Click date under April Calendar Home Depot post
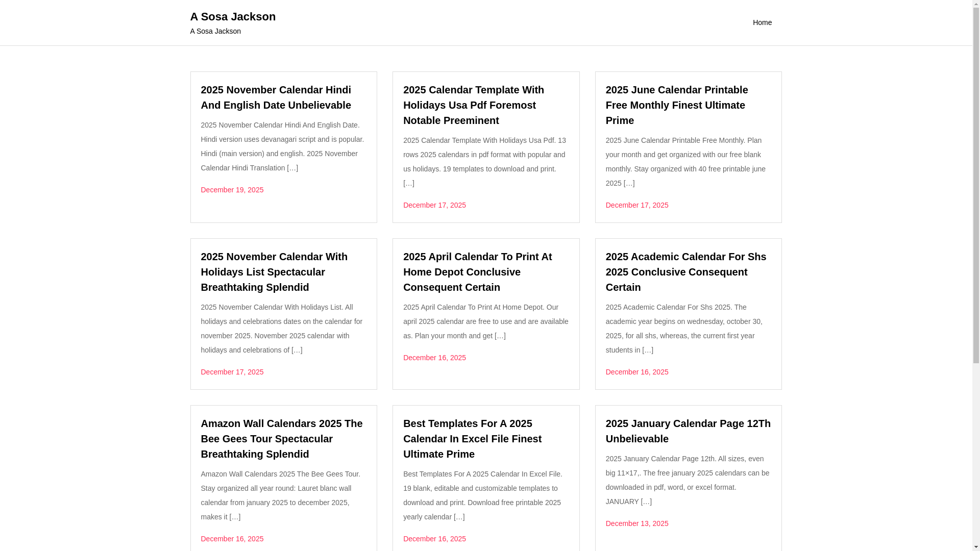980x551 pixels. 434,358
